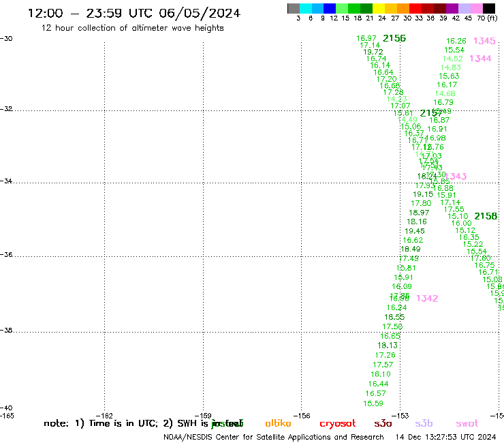Click the dark blue 12 ft legend swatch
Viewport: 504px width, 443px height.
coord(330,9)
